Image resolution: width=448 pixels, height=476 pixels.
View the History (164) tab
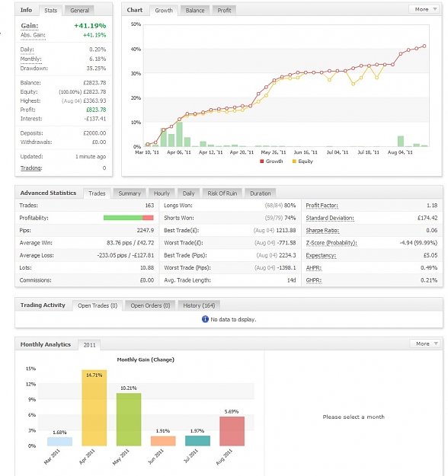(199, 305)
